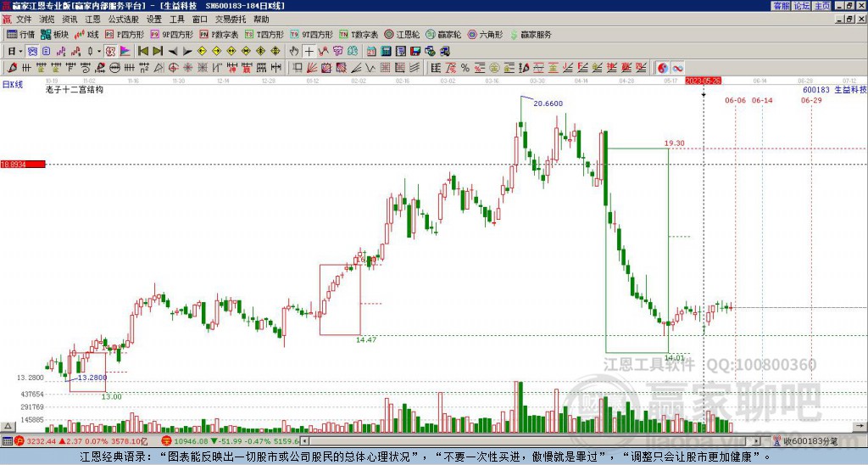Click the 06-06 forecast date marker
The width and height of the screenshot is (868, 465).
pos(735,100)
